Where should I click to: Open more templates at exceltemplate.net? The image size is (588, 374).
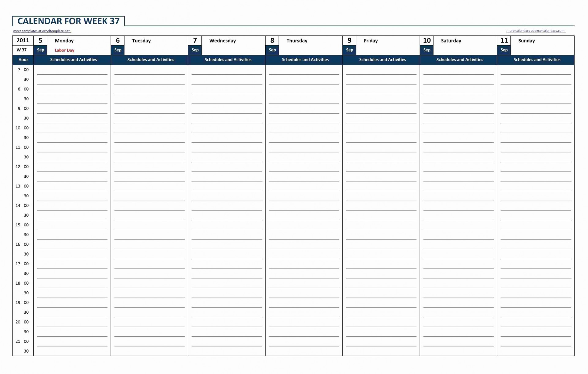click(x=43, y=31)
